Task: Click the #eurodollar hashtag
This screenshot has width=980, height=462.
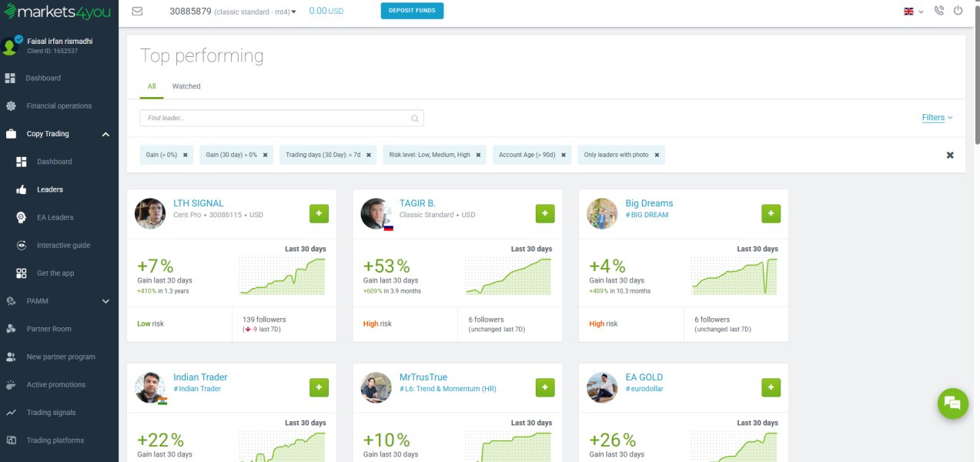Action: [x=644, y=389]
